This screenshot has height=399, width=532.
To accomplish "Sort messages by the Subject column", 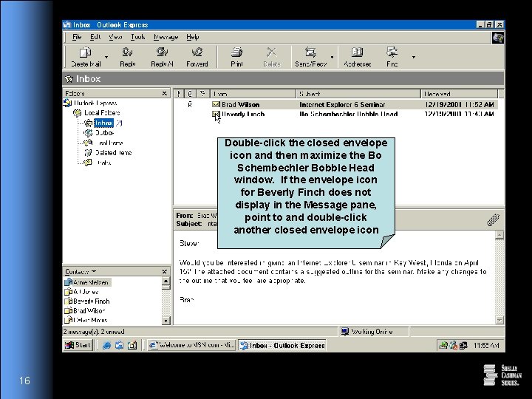I will coord(358,94).
